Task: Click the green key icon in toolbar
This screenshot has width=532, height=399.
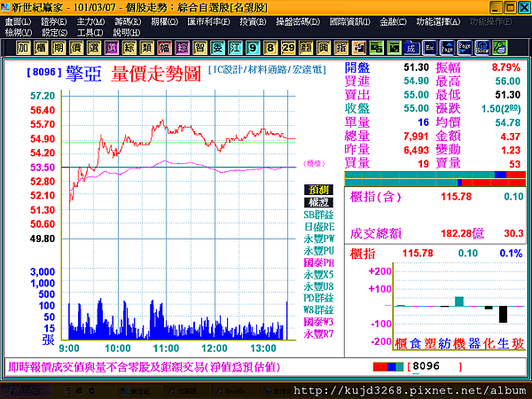Action: [500, 48]
